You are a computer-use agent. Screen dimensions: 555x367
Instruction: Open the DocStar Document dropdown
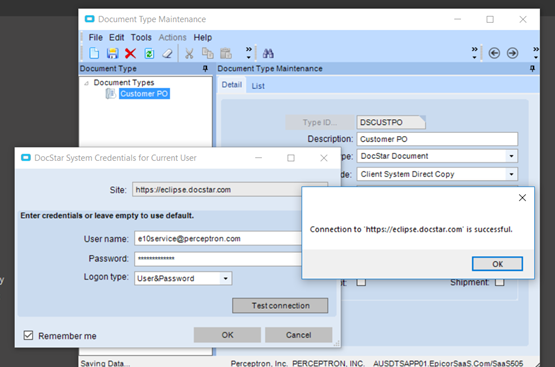pyautogui.click(x=511, y=156)
